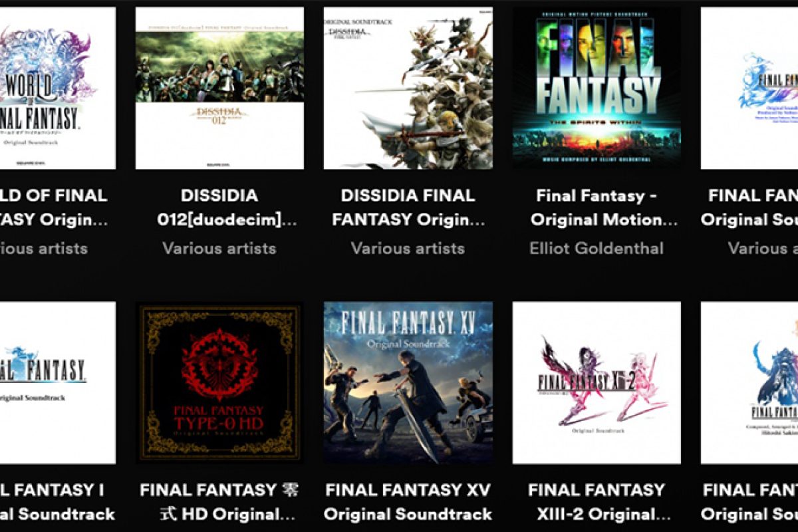Select the DISSIDIA FINAL FANTASY white cover art
The image size is (798, 532).
(408, 88)
